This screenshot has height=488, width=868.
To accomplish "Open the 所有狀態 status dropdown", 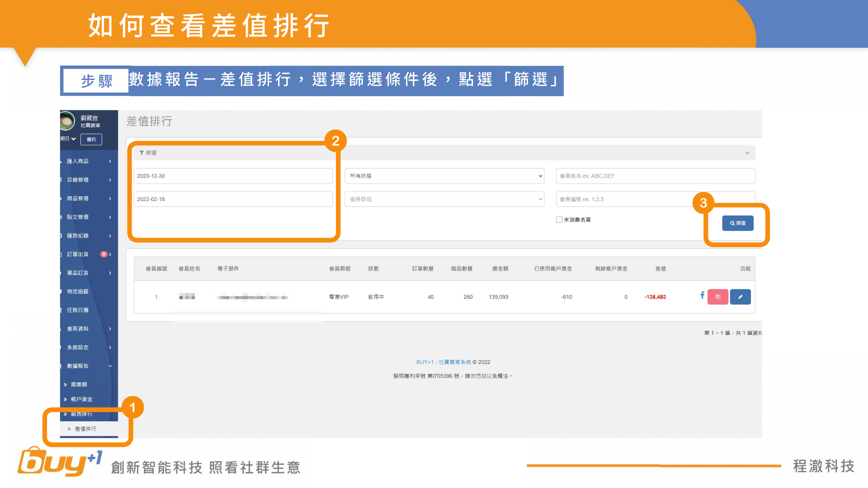I will (x=444, y=176).
